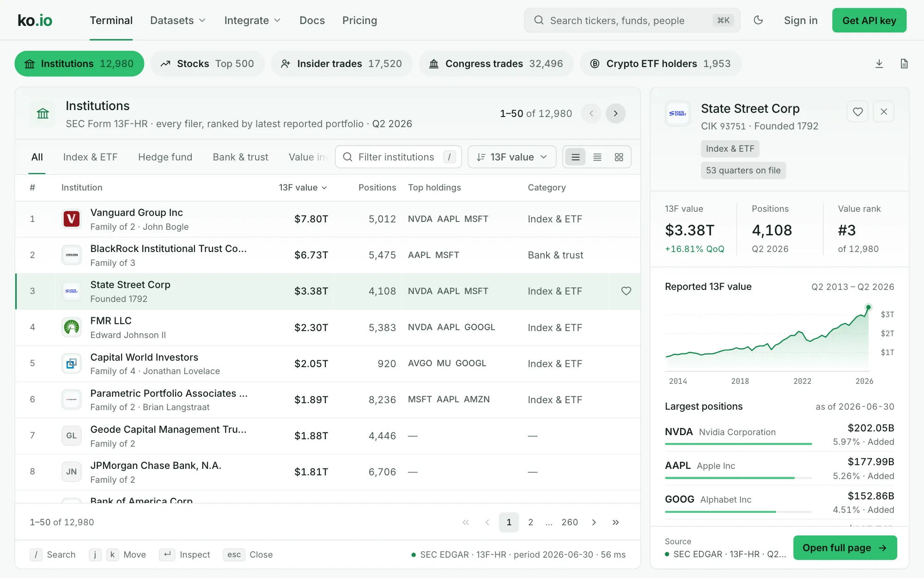Focus the search tickers input field
This screenshot has width=924, height=578.
tap(632, 20)
